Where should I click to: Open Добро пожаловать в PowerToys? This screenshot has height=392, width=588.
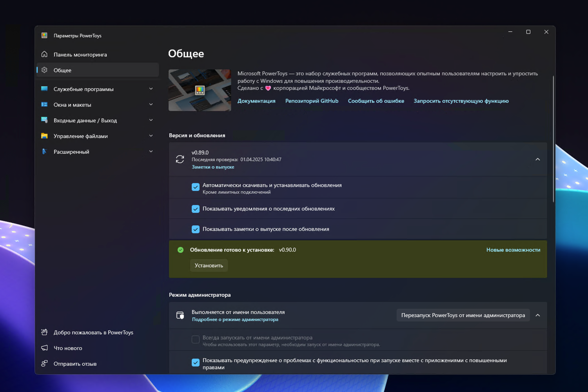pyautogui.click(x=98, y=332)
